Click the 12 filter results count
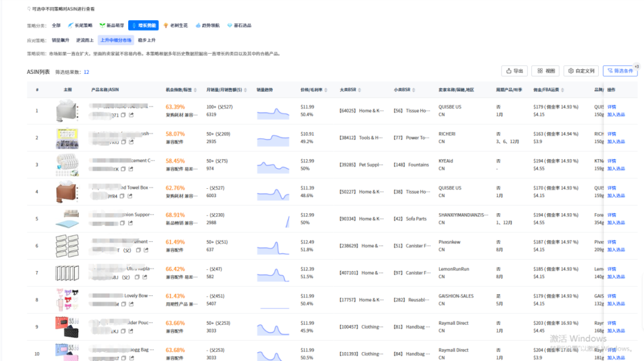644x361 pixels. (x=86, y=72)
